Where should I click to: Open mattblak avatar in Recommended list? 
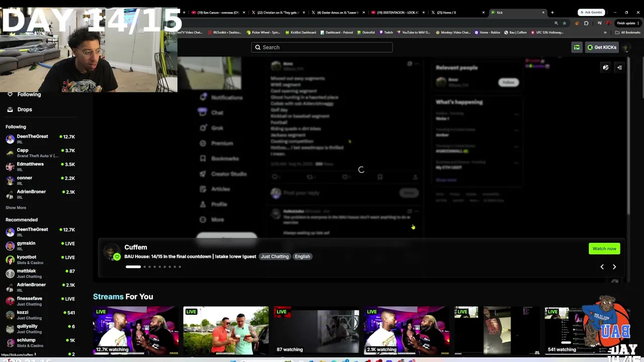click(x=10, y=274)
